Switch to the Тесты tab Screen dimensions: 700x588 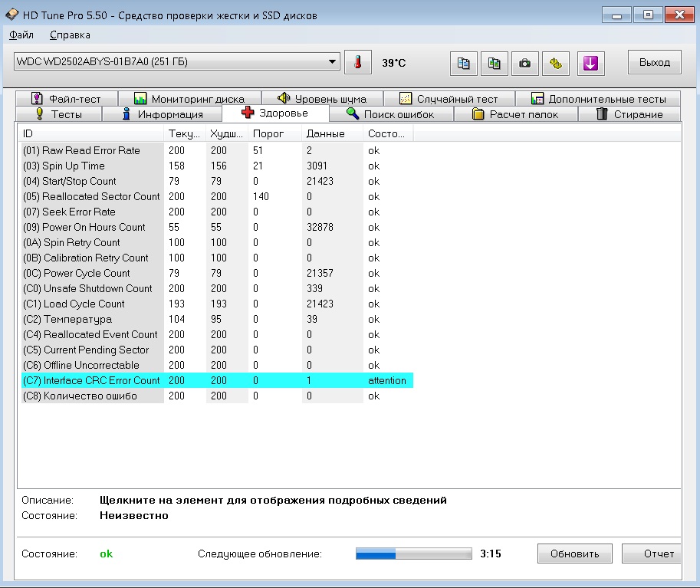(x=58, y=114)
